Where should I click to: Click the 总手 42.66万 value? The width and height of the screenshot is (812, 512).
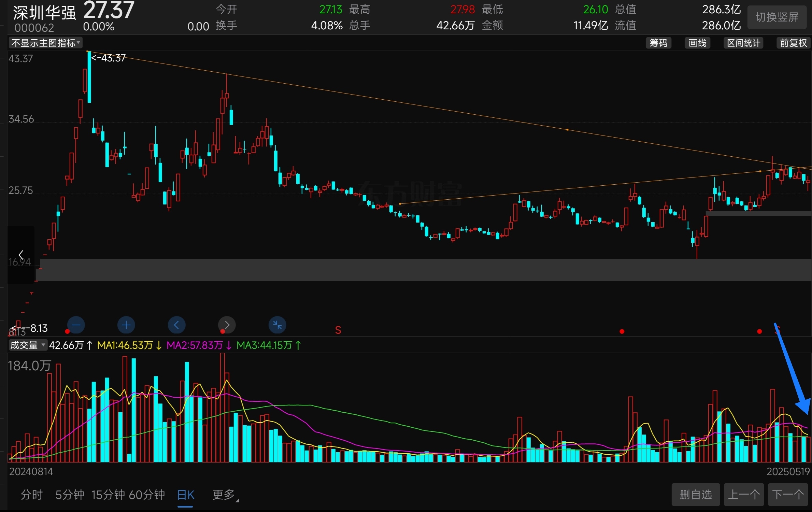click(x=456, y=25)
